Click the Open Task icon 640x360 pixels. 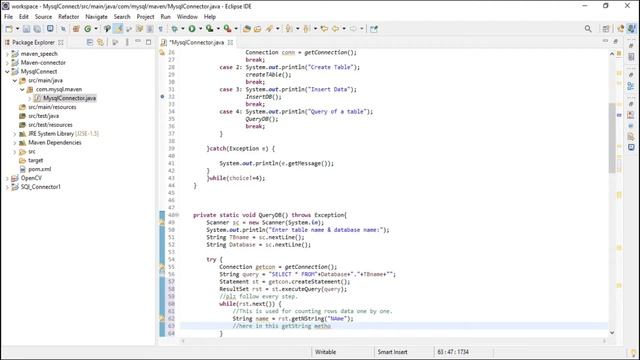(258, 29)
